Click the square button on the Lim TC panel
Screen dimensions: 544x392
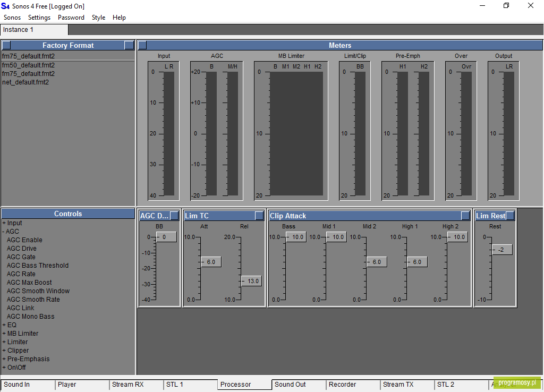pyautogui.click(x=259, y=216)
